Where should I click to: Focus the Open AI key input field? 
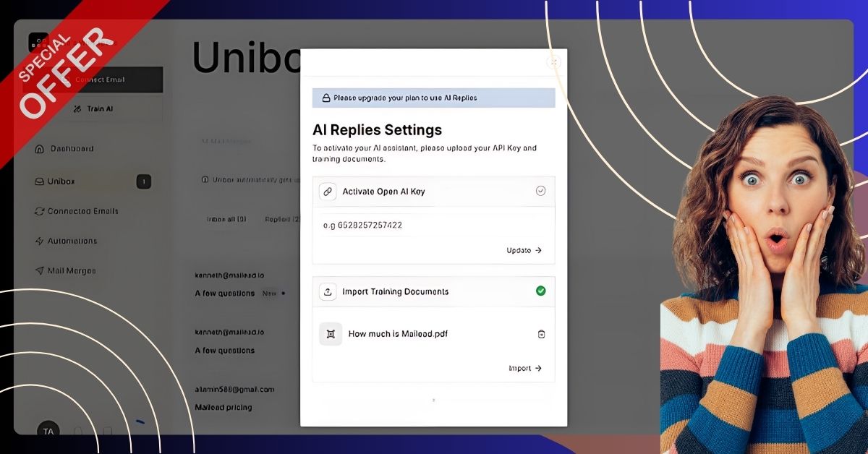434,226
